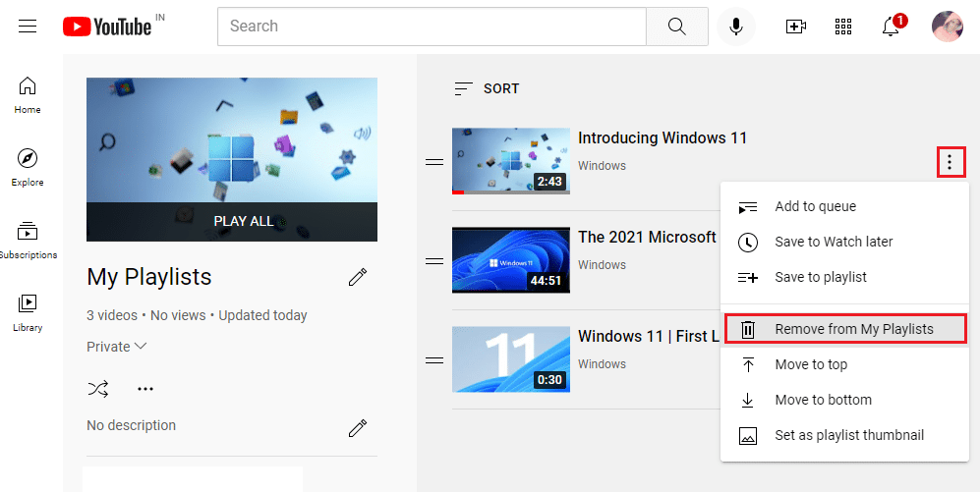This screenshot has width=980, height=492.
Task: Open the playlist more options ellipsis
Action: coord(145,389)
